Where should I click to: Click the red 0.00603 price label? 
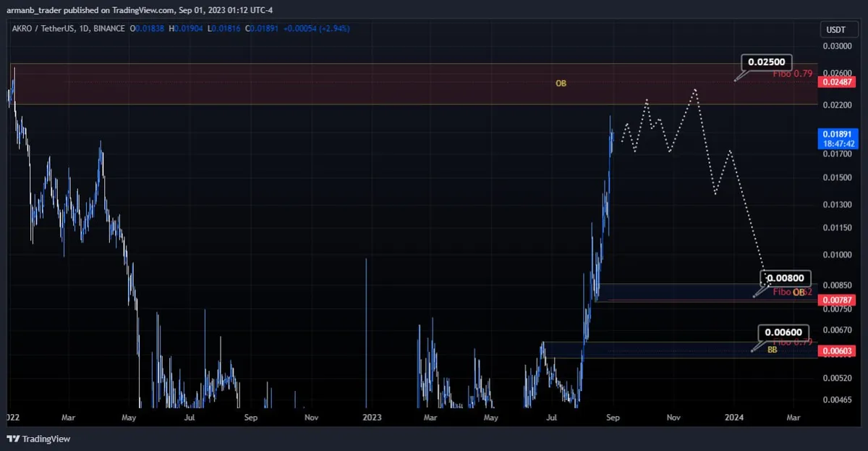[x=837, y=351]
